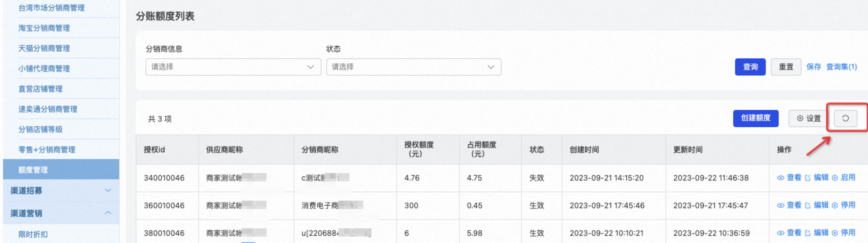The height and width of the screenshot is (243, 868).
Task: Click the 重置 reset button
Action: (x=786, y=67)
